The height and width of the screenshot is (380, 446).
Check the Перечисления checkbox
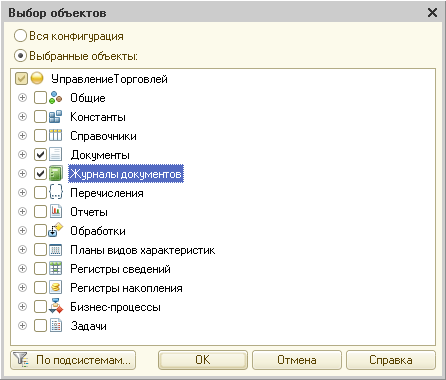(40, 193)
